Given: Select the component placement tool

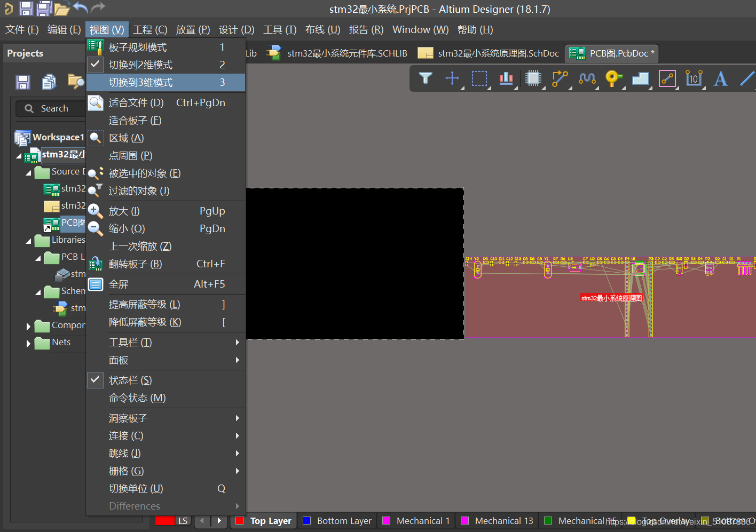Looking at the screenshot, I should [533, 78].
